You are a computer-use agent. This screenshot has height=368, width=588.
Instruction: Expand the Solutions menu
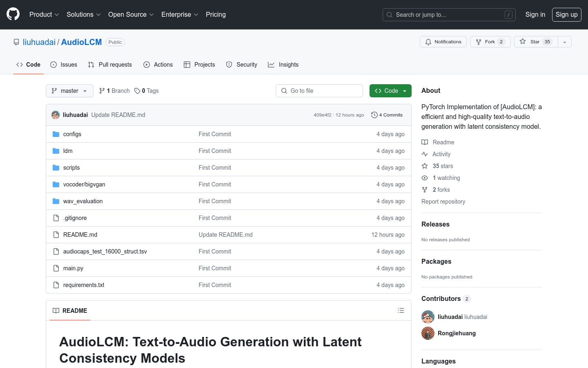83,14
